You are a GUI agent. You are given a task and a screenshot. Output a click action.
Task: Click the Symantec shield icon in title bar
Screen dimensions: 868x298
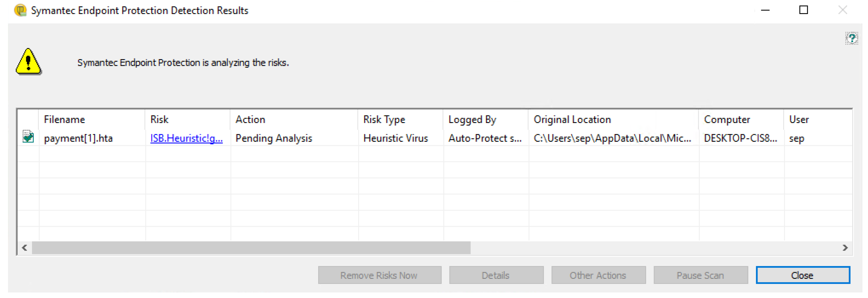click(20, 10)
